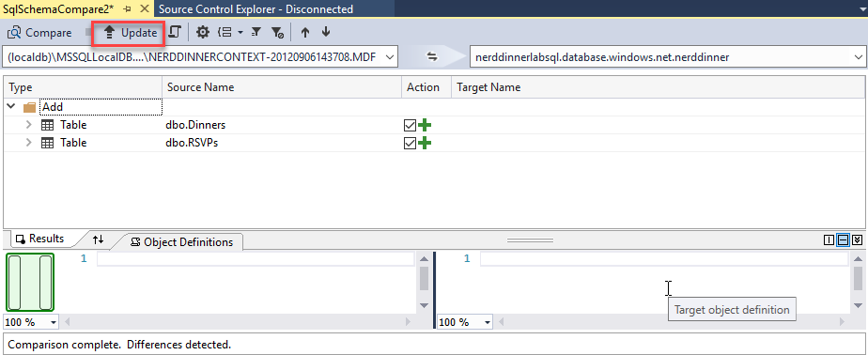
Task: Switch to Object Definitions tab
Action: point(181,242)
